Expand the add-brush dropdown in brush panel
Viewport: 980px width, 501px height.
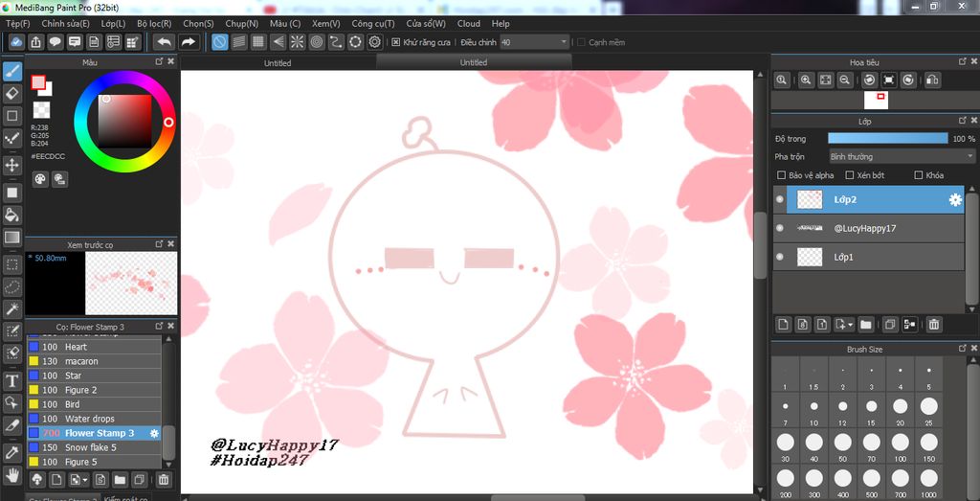[85, 480]
